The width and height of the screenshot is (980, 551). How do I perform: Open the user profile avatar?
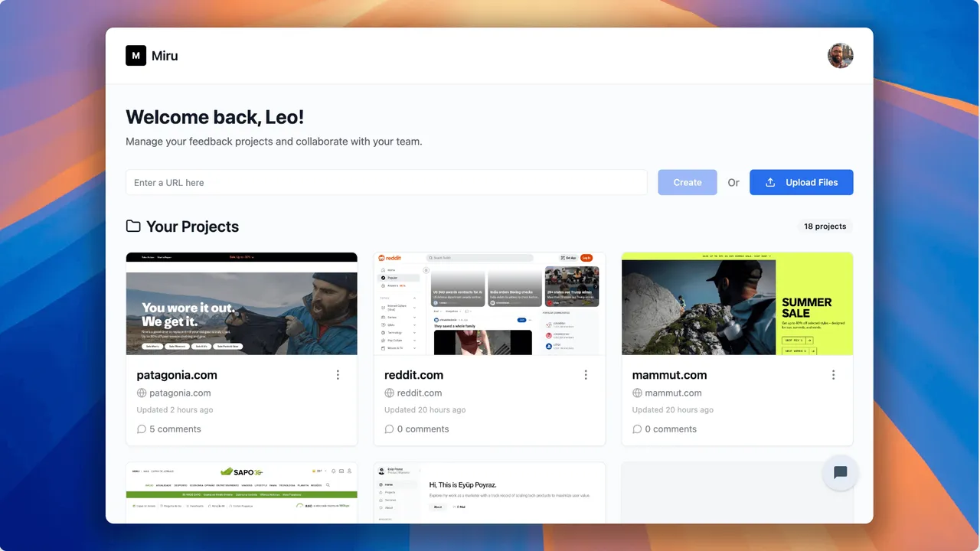[x=840, y=56]
